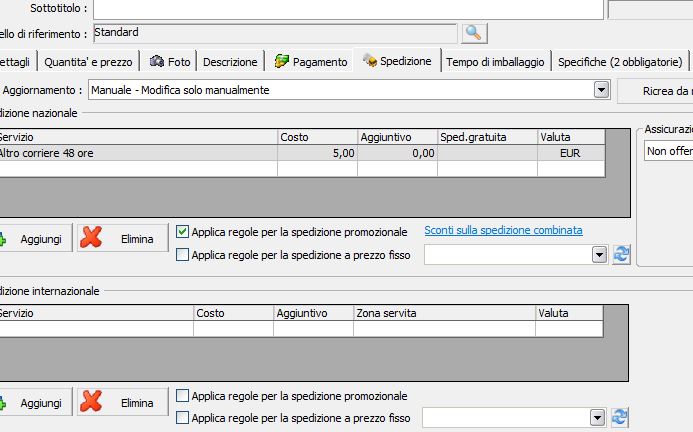Select the Spedizione tab
Viewport: 693px width, 432px height.
click(x=397, y=61)
